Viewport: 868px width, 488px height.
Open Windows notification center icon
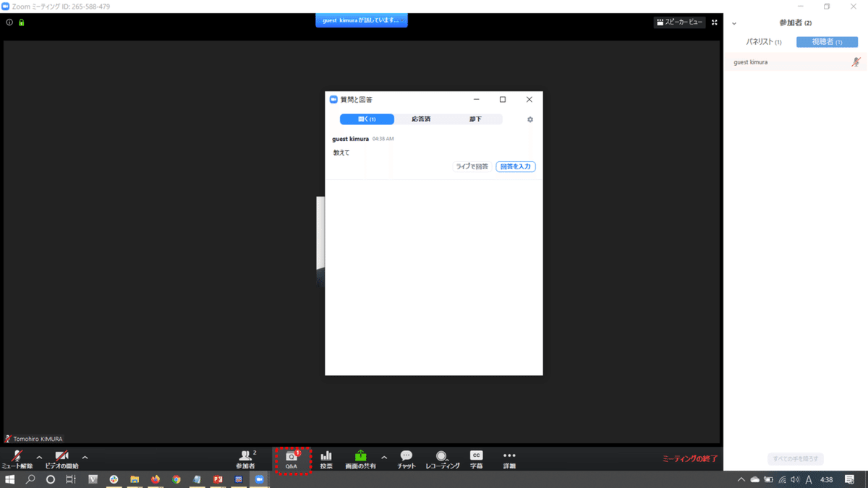tap(850, 480)
